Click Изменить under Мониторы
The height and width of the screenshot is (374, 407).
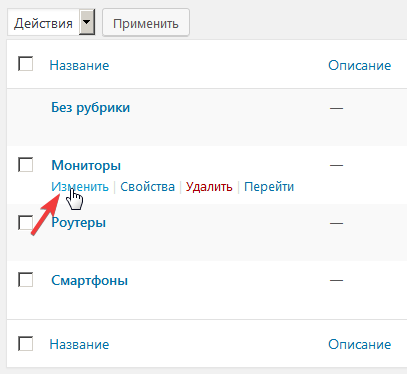pyautogui.click(x=80, y=187)
